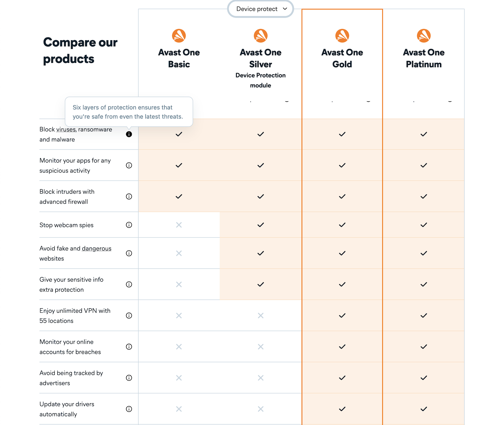Click info icon for Block viruses row
The image size is (504, 425).
tap(129, 134)
